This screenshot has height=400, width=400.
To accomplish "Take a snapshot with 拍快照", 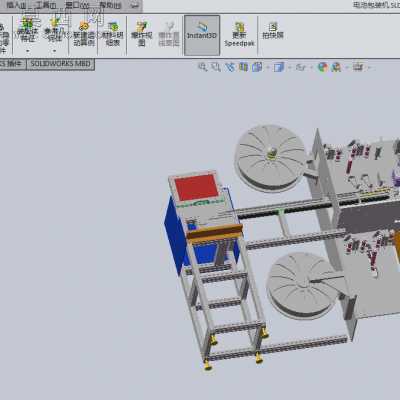I will 273,31.
